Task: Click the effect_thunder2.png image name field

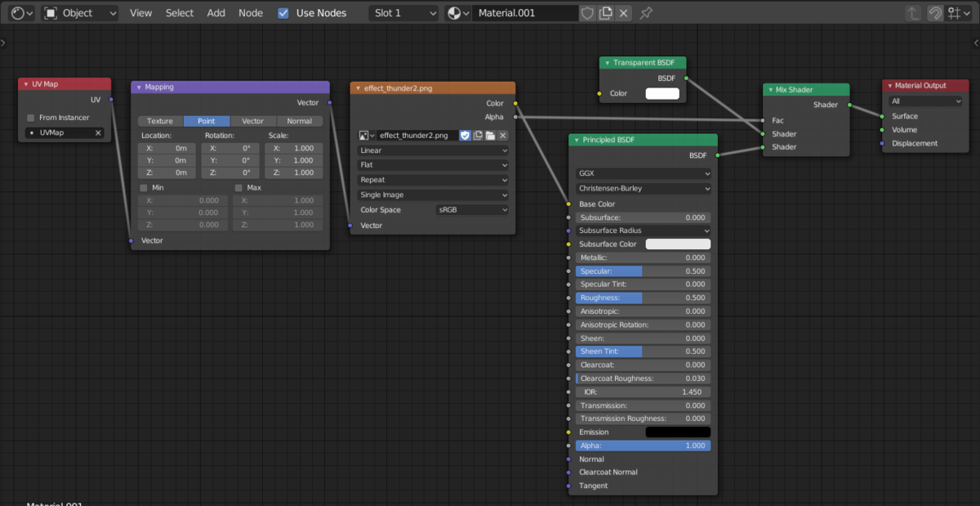Action: [416, 136]
